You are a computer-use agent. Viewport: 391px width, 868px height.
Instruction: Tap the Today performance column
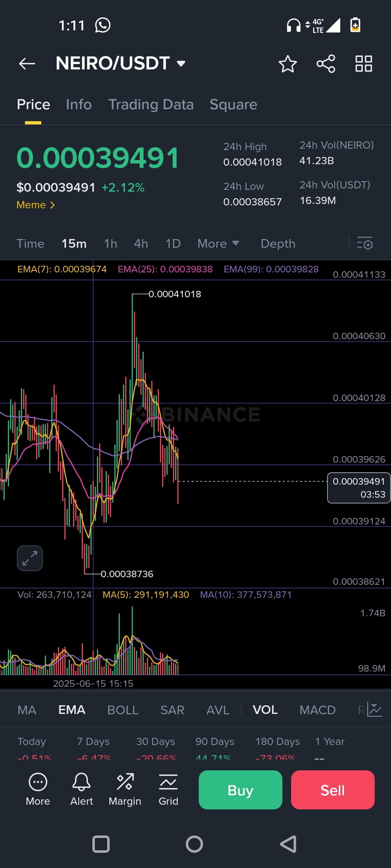pyautogui.click(x=34, y=748)
